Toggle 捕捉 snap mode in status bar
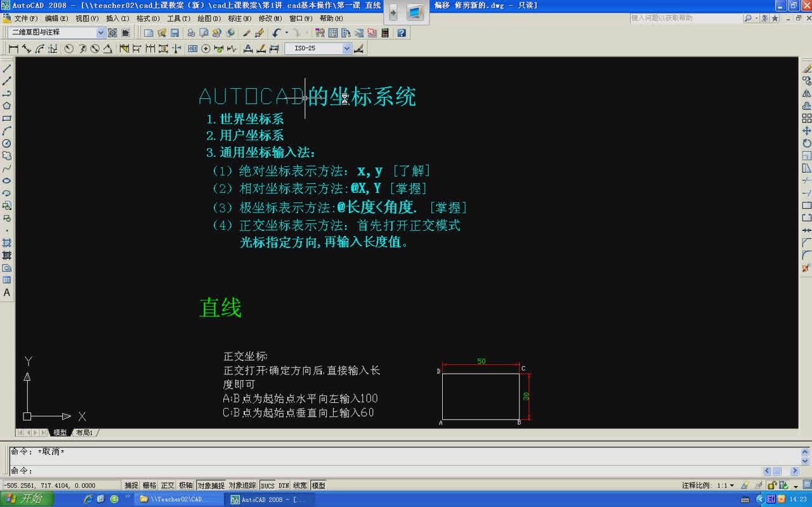 pyautogui.click(x=131, y=485)
